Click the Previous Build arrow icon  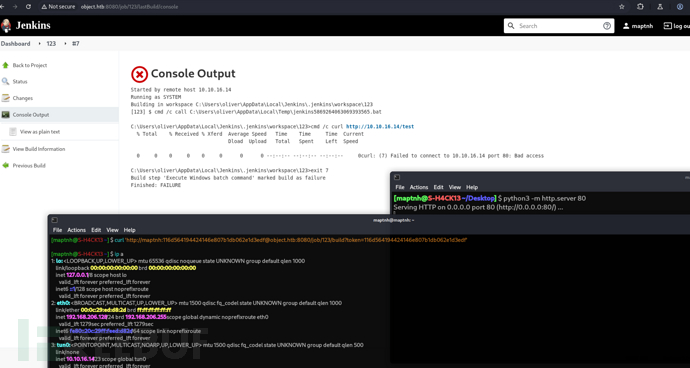tap(5, 166)
